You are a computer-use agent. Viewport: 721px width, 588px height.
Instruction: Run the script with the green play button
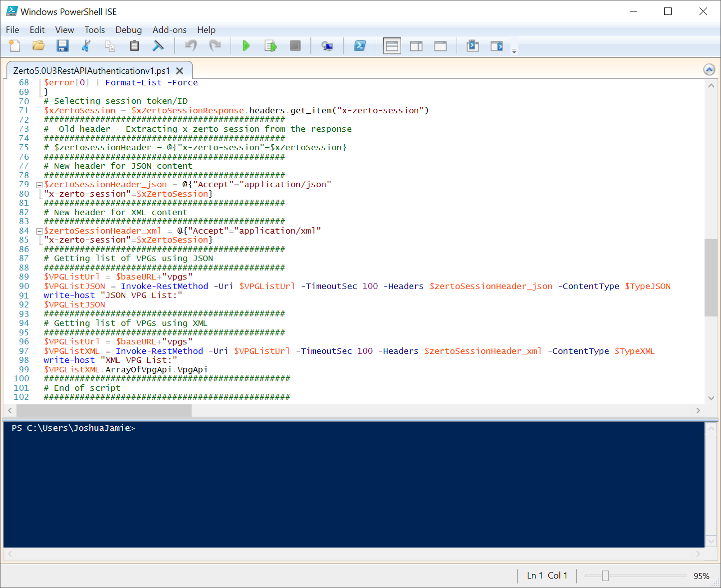click(246, 46)
